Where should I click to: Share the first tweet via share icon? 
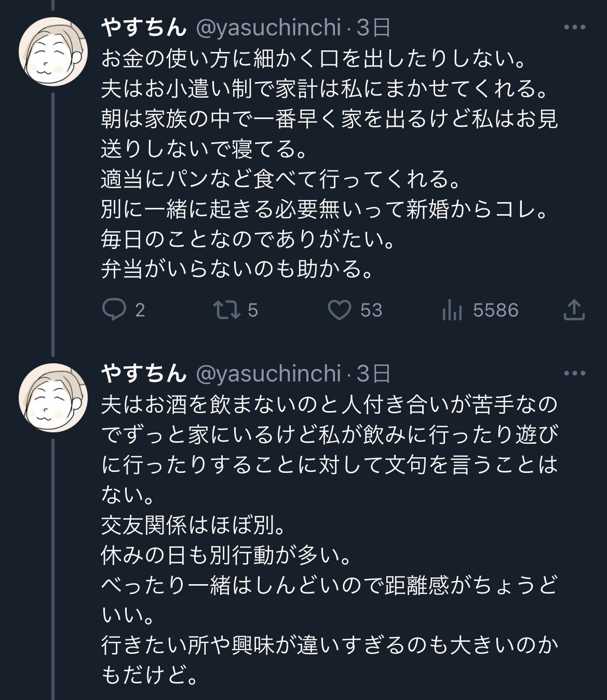click(x=574, y=310)
